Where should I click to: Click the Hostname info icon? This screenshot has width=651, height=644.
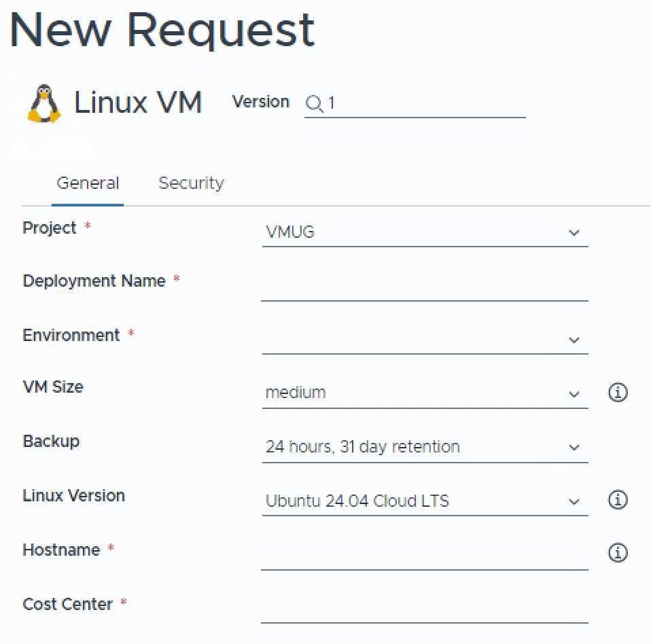click(x=618, y=553)
